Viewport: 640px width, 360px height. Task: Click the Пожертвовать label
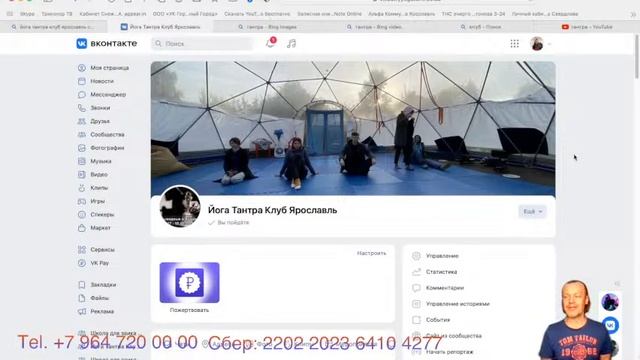pos(189,310)
